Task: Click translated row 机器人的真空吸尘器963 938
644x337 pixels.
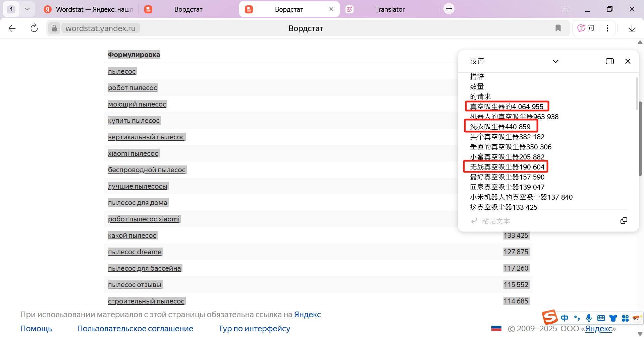Action: pyautogui.click(x=514, y=117)
